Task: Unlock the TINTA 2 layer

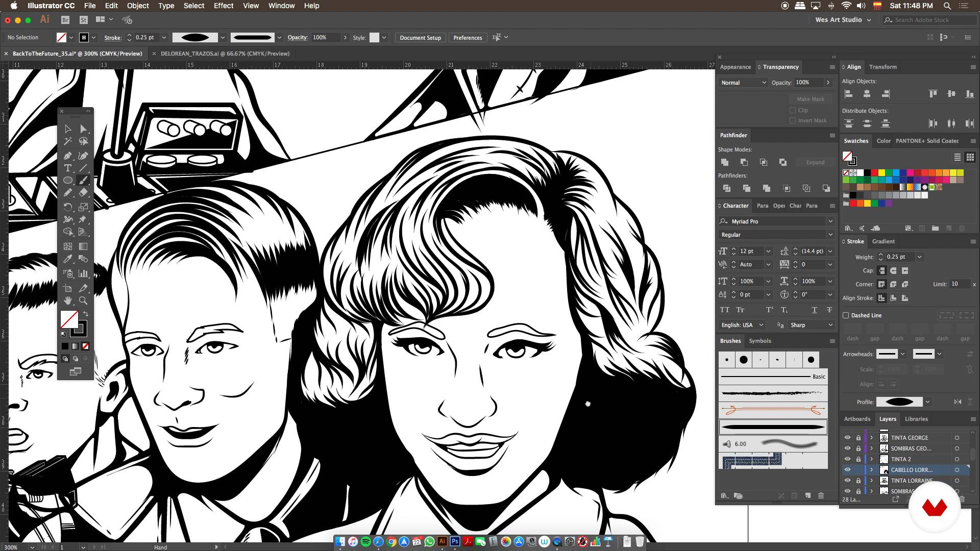Action: 859,459
